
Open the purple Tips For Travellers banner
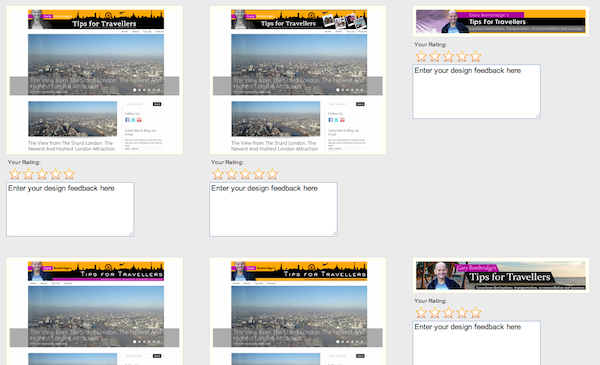pyautogui.click(x=501, y=21)
